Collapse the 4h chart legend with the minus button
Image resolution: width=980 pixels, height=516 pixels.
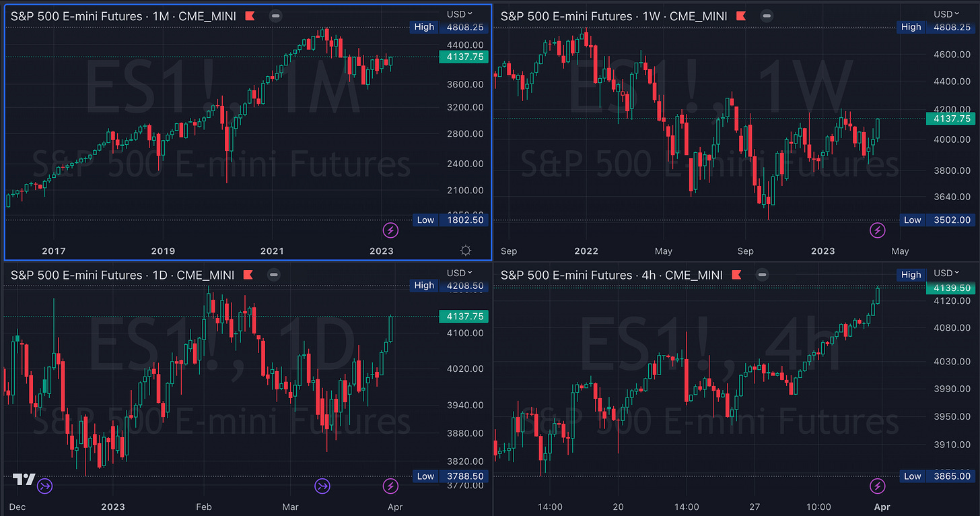pos(762,275)
